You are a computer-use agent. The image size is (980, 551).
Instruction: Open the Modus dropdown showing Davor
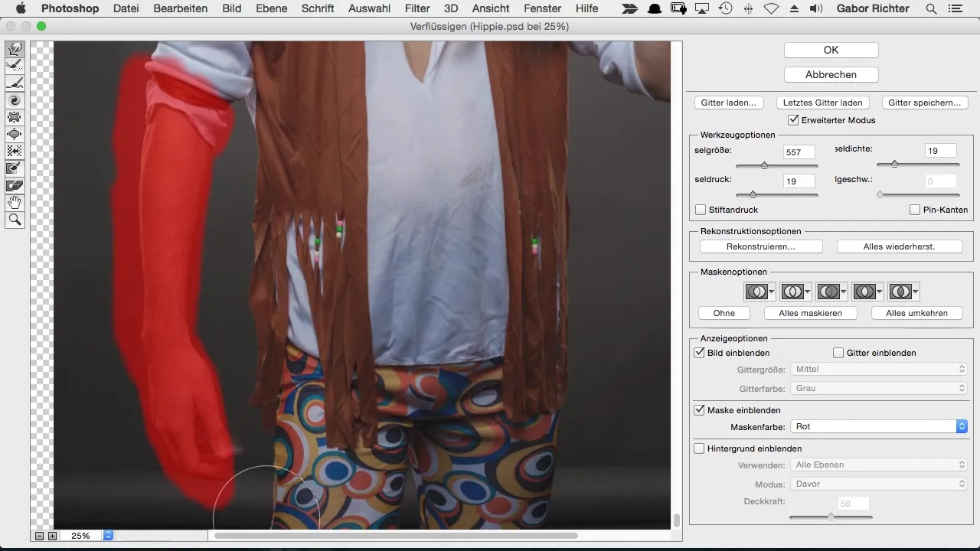pos(878,484)
